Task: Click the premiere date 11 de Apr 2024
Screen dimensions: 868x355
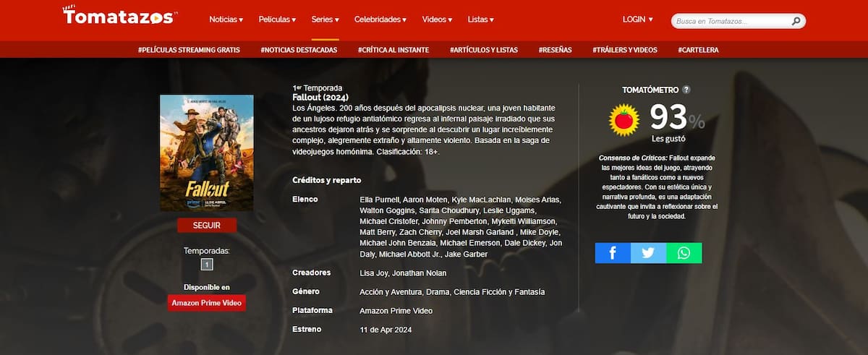Action: click(386, 330)
